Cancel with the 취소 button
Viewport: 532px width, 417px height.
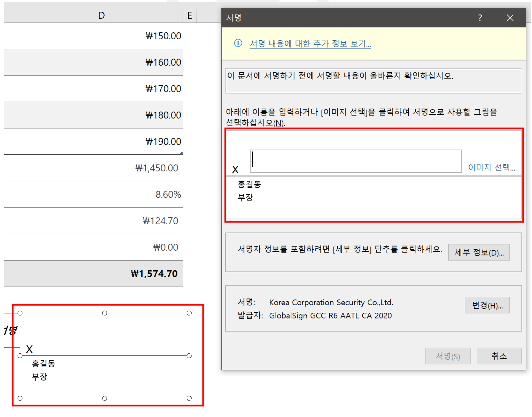click(499, 356)
